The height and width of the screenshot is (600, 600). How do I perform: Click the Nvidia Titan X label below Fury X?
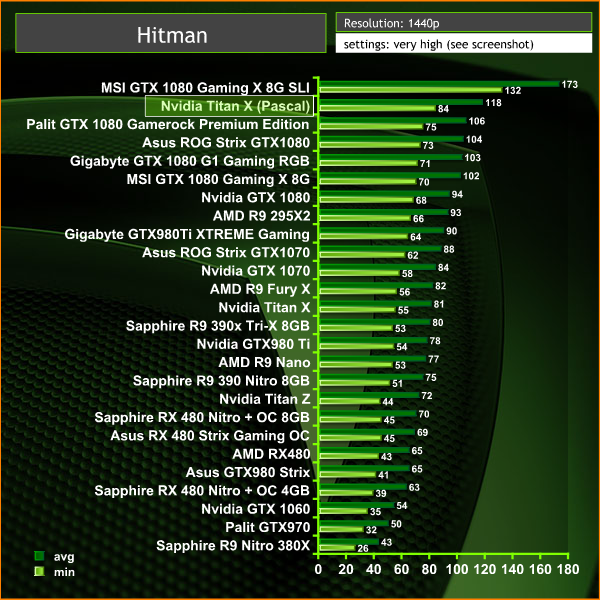click(264, 308)
